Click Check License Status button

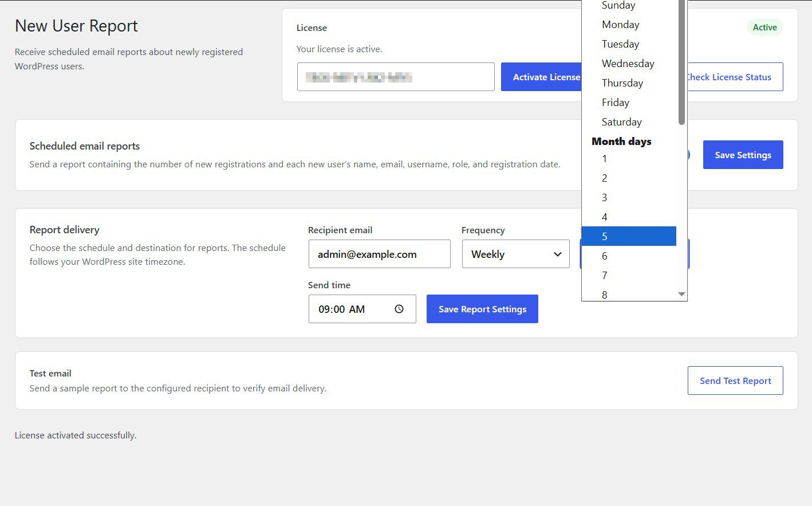pos(735,77)
